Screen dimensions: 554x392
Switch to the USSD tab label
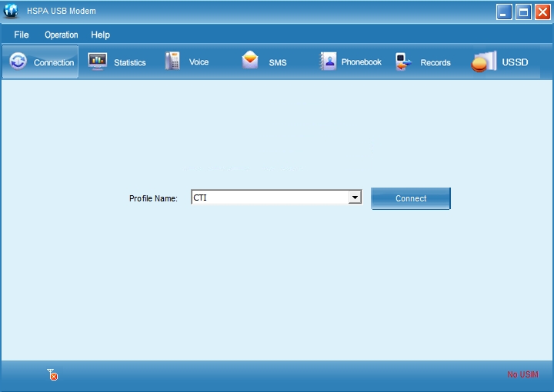pyautogui.click(x=515, y=62)
